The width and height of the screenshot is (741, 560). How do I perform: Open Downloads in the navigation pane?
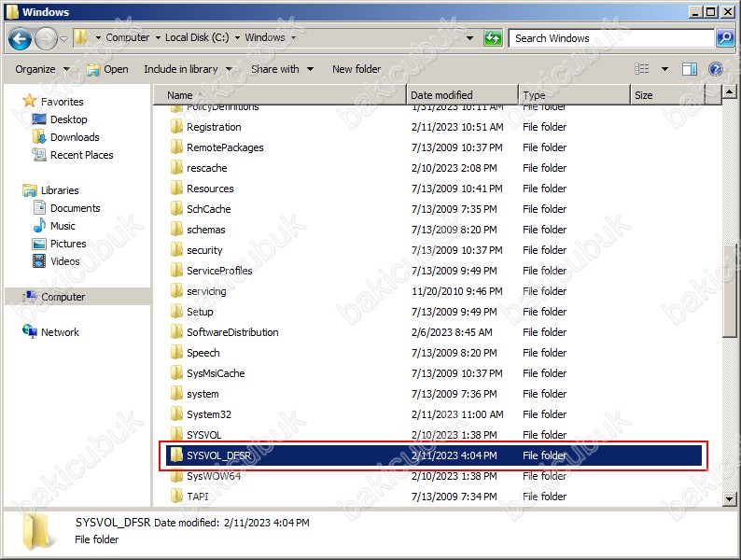pyautogui.click(x=75, y=137)
